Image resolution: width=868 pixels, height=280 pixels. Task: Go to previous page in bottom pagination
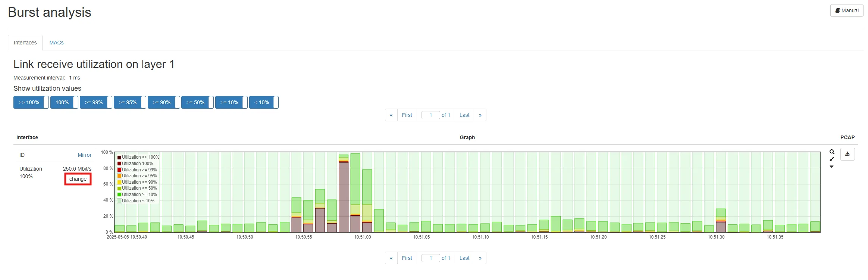(391, 258)
